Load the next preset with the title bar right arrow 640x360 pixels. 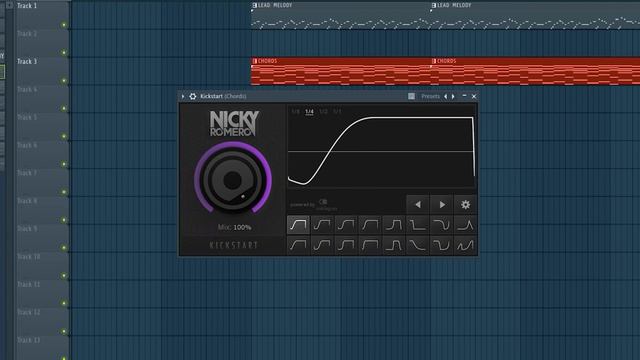pyautogui.click(x=453, y=96)
